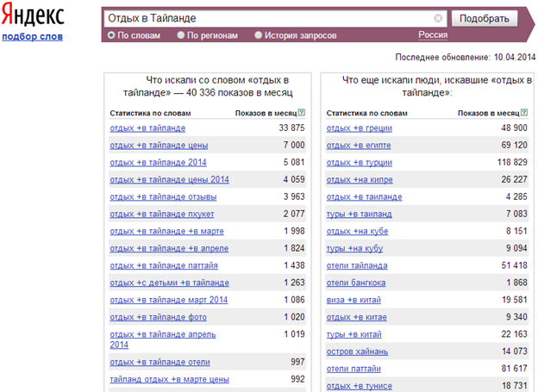This screenshot has height=392, width=538.
Task: Open the тайланд отдых +в марте цены link
Action: pos(170,379)
